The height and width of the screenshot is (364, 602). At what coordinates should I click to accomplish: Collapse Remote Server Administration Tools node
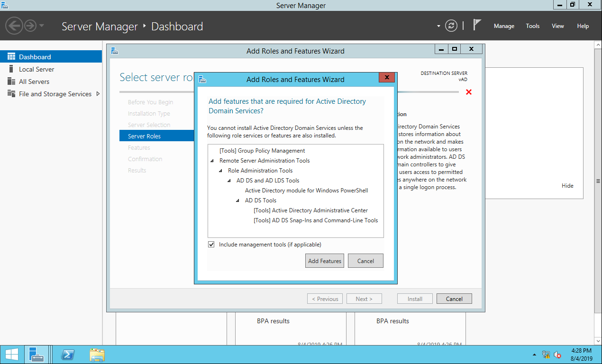click(x=212, y=161)
